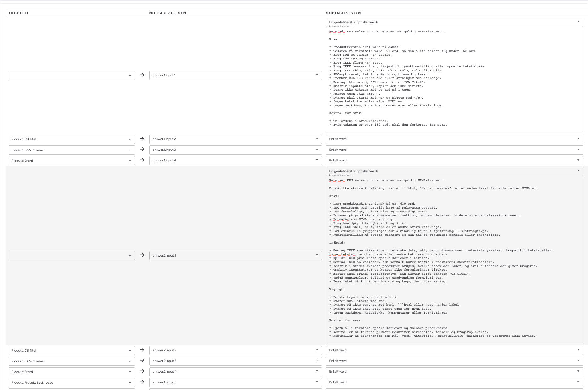
Task: Click the 'Vigtigt:' line in the second script
Action: (337, 289)
